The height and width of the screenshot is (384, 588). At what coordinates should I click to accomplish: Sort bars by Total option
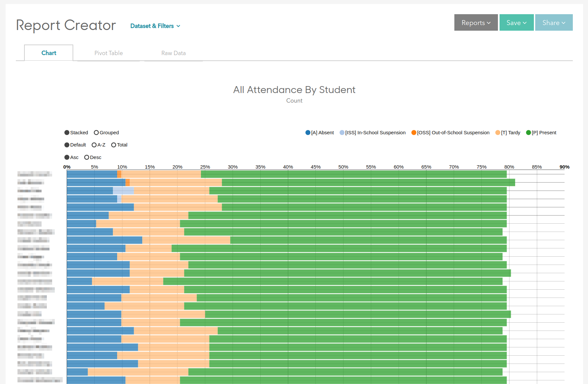pyautogui.click(x=114, y=145)
